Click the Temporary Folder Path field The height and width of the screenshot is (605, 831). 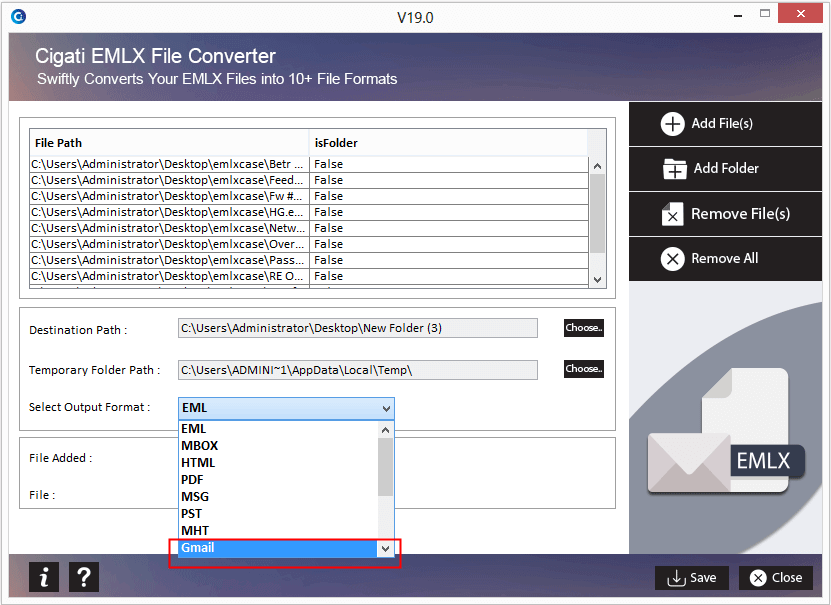[x=358, y=370]
